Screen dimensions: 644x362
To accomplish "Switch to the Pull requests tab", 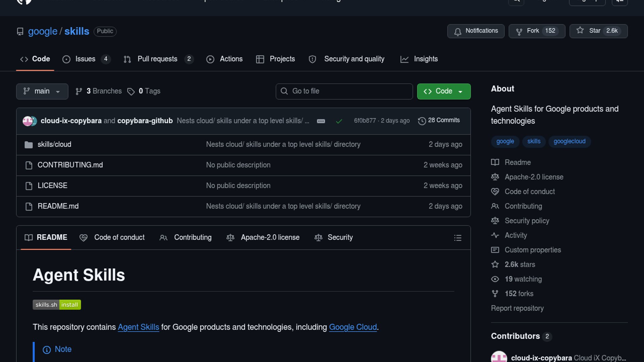I will pyautogui.click(x=158, y=59).
